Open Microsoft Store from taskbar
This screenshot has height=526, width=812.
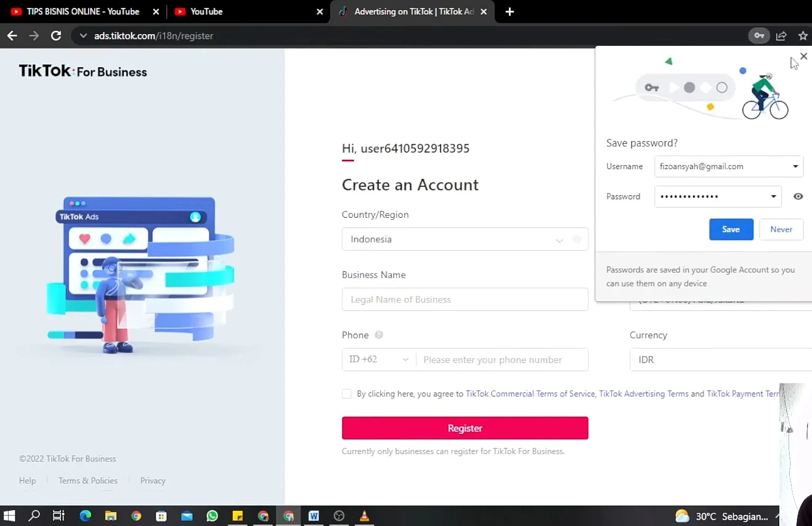[161, 516]
